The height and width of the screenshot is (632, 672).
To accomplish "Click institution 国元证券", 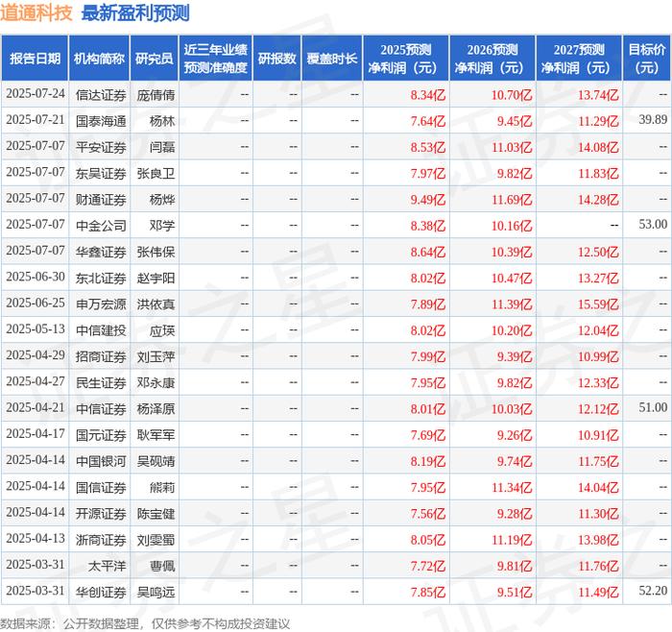I will pyautogui.click(x=101, y=435).
